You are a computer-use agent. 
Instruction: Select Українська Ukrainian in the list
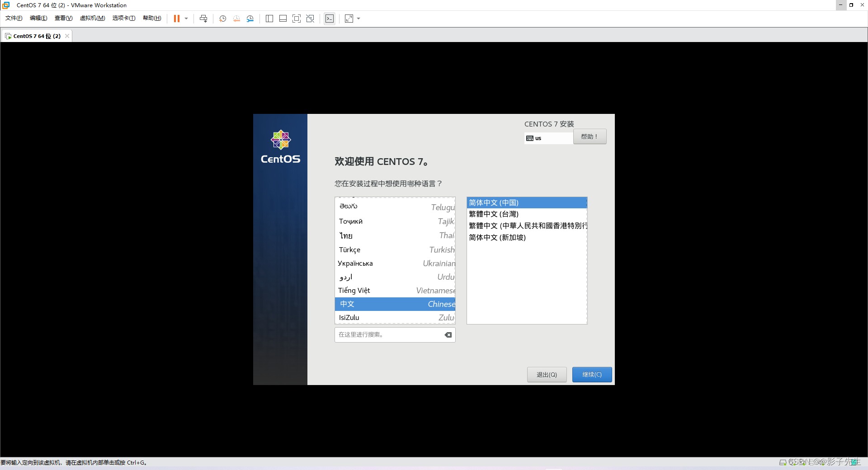[395, 263]
